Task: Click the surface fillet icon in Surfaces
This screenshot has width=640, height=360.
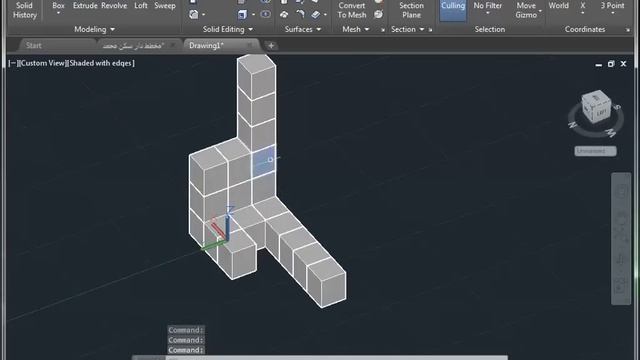Action: click(x=300, y=14)
